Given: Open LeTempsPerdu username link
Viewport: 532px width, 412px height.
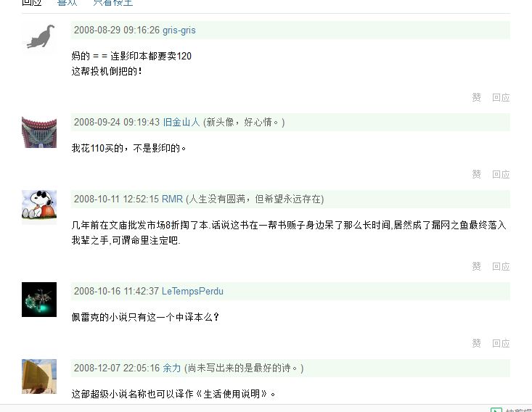Looking at the screenshot, I should [x=192, y=292].
